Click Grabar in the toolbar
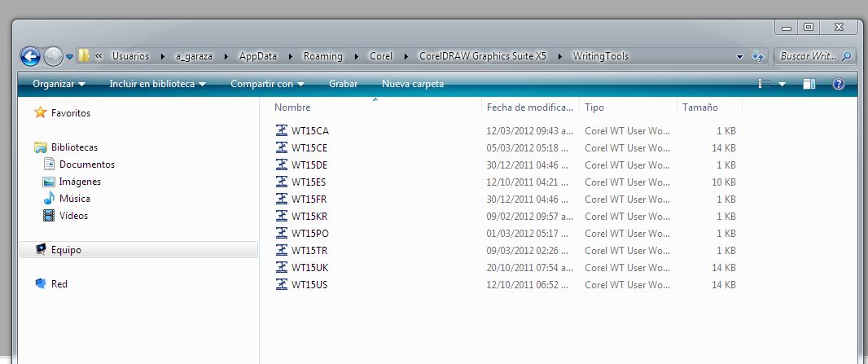The height and width of the screenshot is (364, 868). [344, 84]
